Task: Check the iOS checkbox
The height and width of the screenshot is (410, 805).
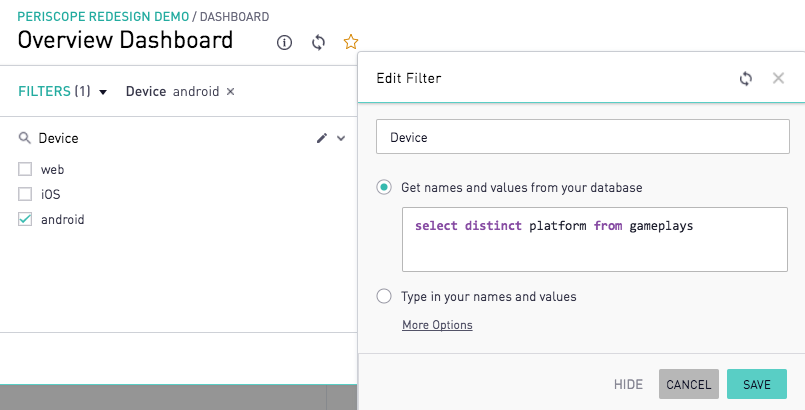Action: tap(25, 194)
